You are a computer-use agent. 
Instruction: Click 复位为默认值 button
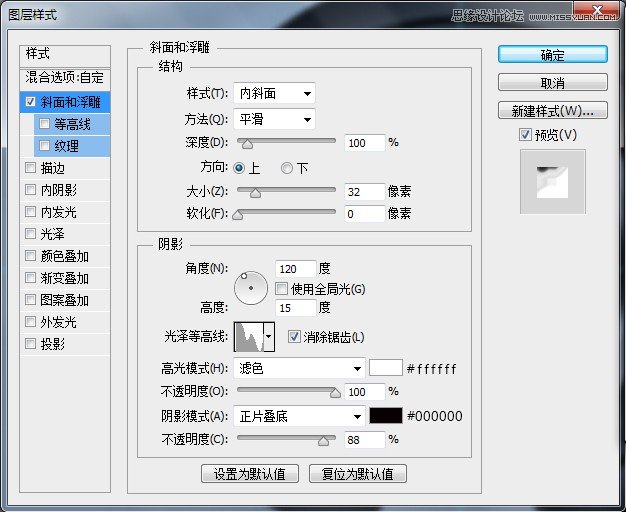click(x=358, y=474)
